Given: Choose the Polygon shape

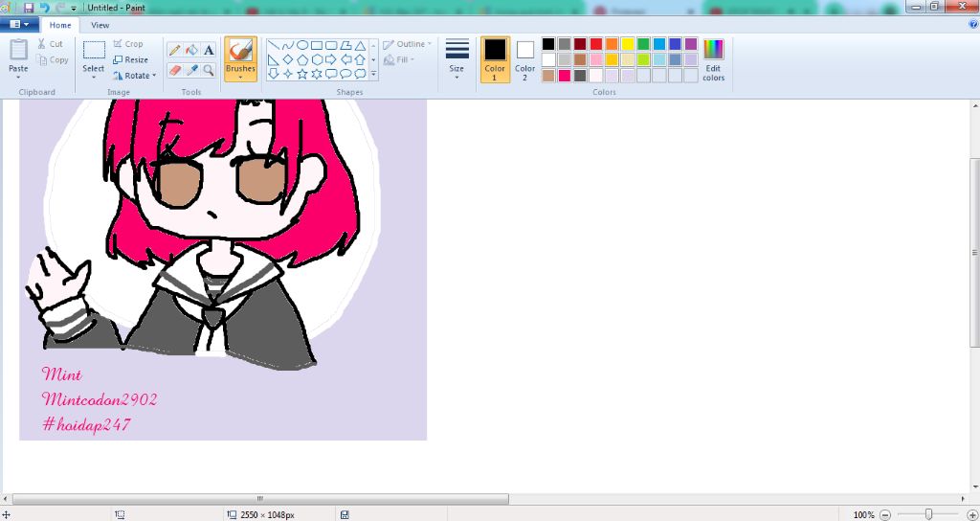Looking at the screenshot, I should (x=345, y=46).
